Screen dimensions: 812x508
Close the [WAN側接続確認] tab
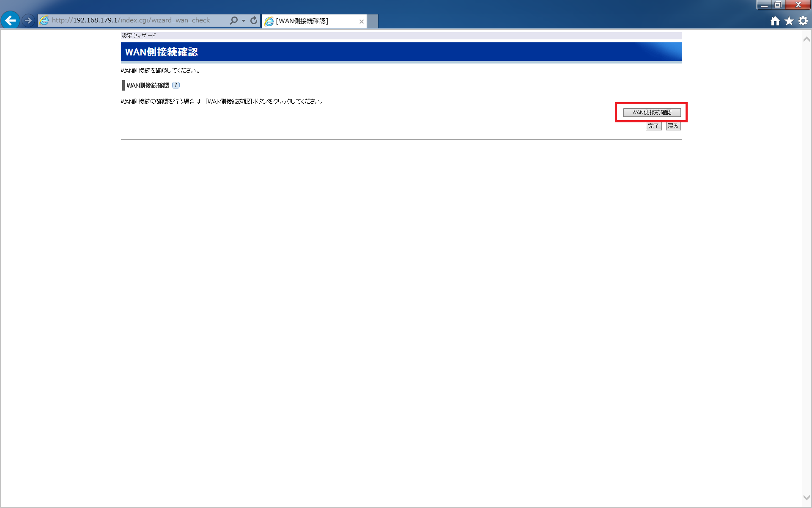(x=362, y=22)
